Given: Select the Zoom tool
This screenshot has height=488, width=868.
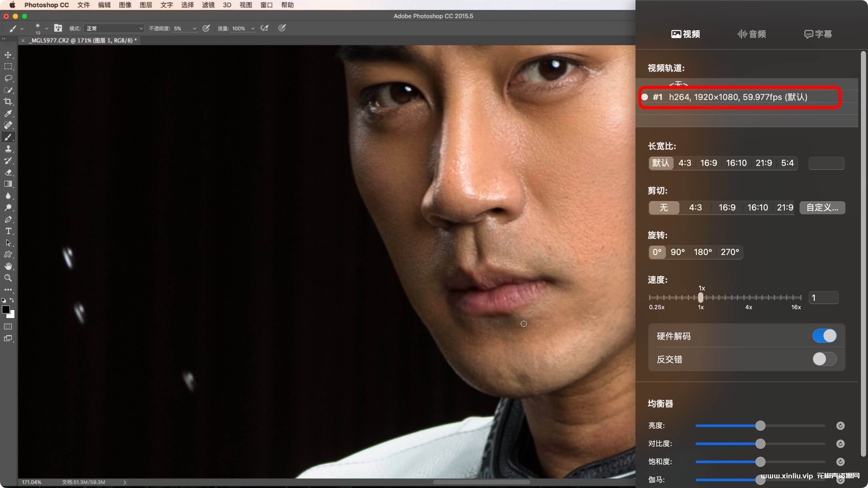Looking at the screenshot, I should click(x=8, y=278).
